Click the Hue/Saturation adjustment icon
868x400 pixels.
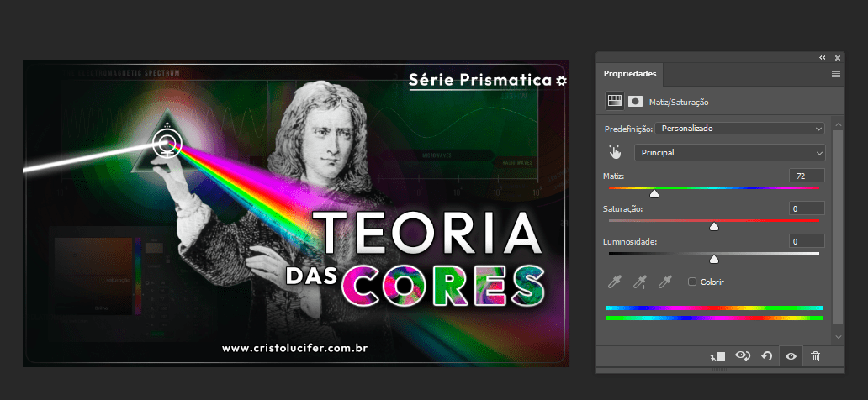click(615, 101)
